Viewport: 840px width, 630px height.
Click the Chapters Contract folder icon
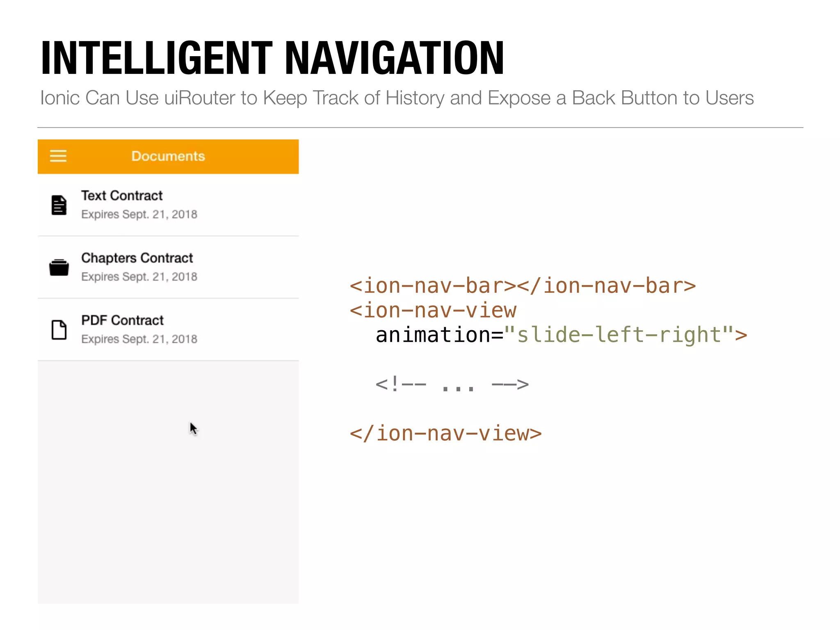(59, 267)
